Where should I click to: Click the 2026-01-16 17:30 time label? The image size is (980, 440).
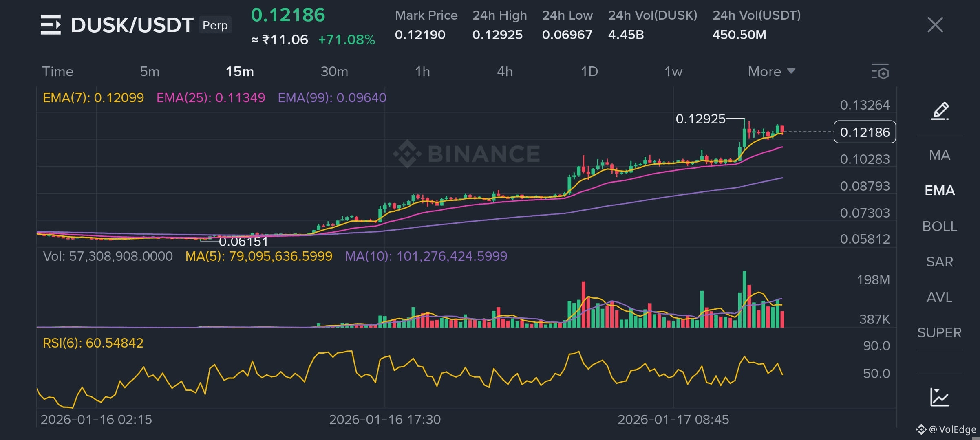pos(385,420)
